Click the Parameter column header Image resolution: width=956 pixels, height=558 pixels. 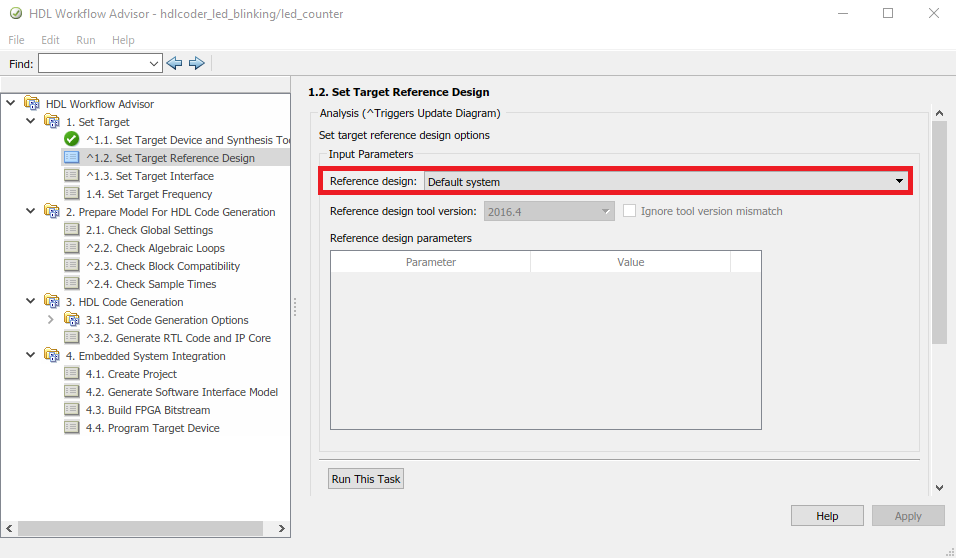[x=430, y=262]
